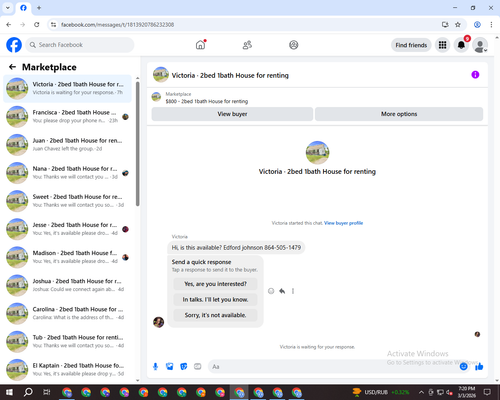This screenshot has width=500, height=400.
Task: Click the conversation list scrollbar
Action: tap(138, 144)
